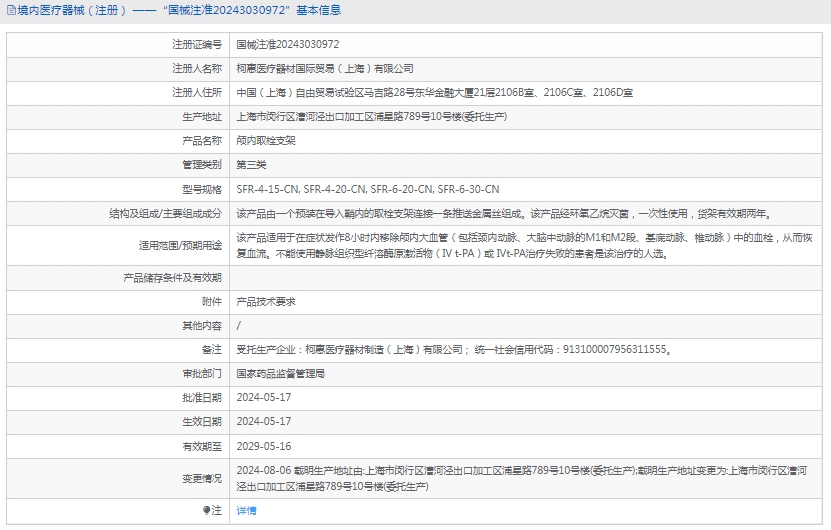The image size is (831, 530).
Task: Click the bullet icon beside 注
Action: (x=207, y=511)
